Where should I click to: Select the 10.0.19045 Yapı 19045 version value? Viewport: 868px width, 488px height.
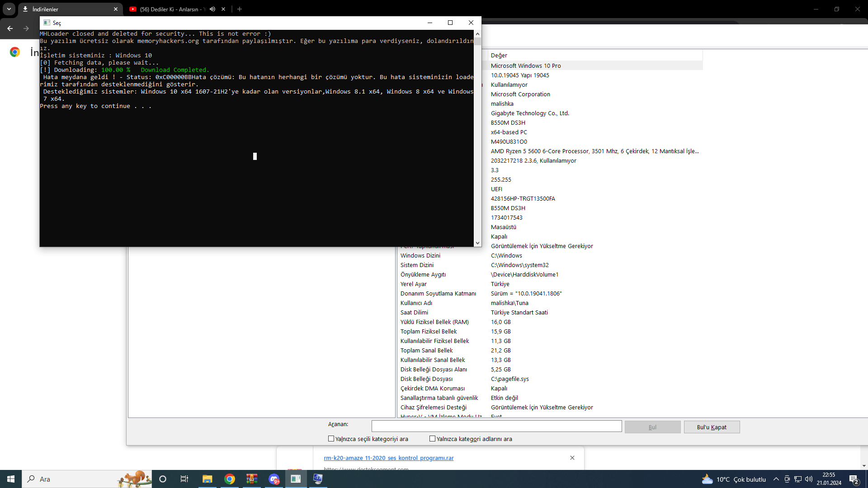pos(520,75)
